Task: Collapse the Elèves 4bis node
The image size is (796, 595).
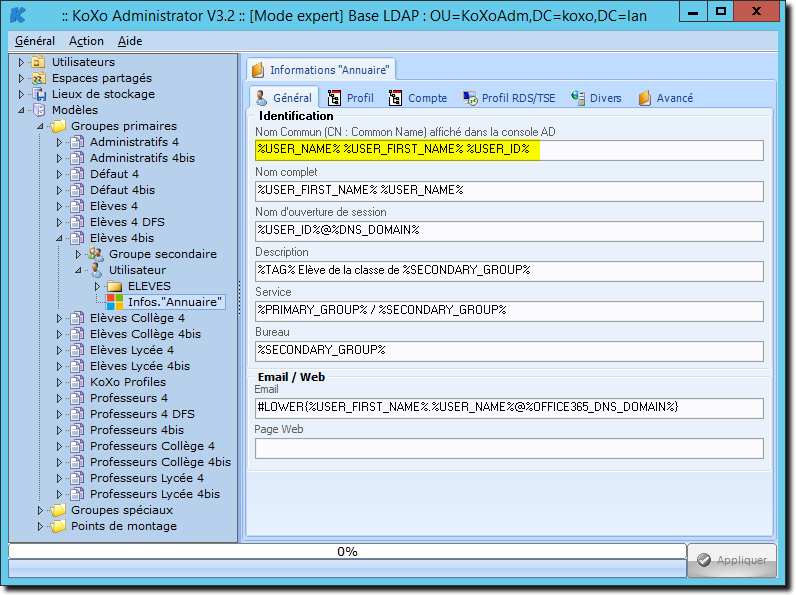Action: coord(59,238)
